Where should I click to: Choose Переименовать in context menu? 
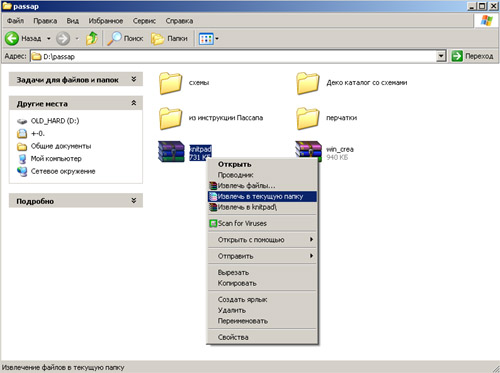point(262,321)
